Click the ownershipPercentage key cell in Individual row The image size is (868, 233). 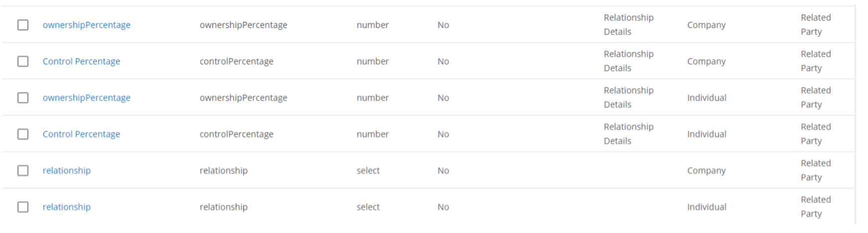(x=243, y=98)
